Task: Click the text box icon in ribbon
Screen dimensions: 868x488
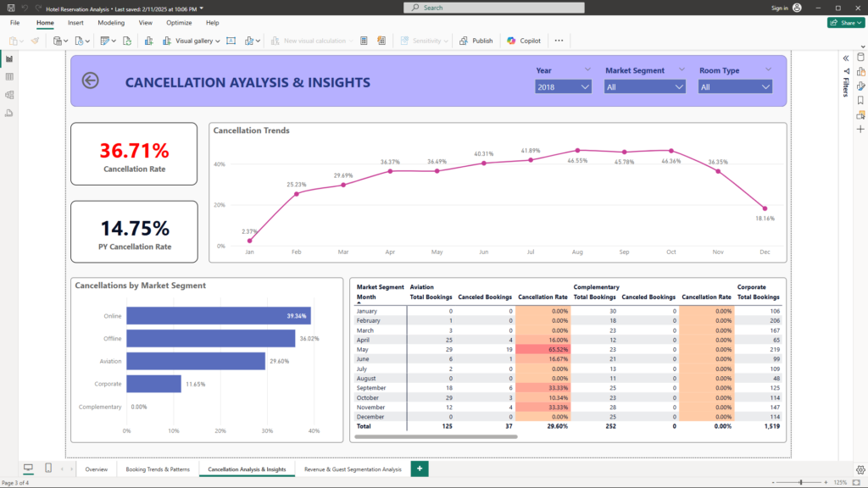Action: tap(231, 41)
